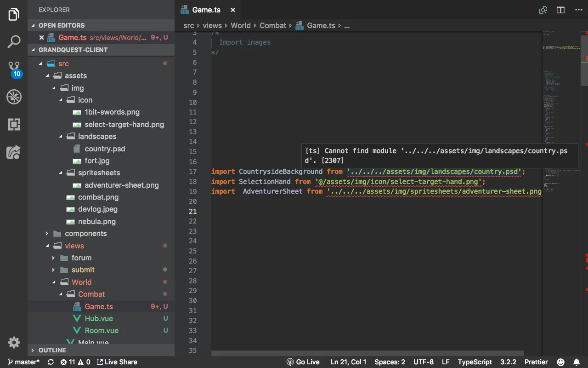Click Go Live in status bar
This screenshot has width=588, height=368.
[303, 362]
